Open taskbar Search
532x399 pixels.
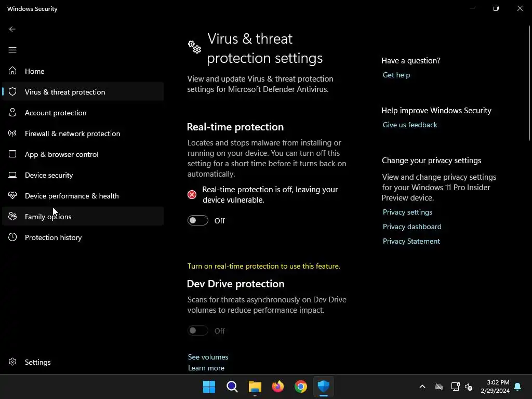[232, 387]
